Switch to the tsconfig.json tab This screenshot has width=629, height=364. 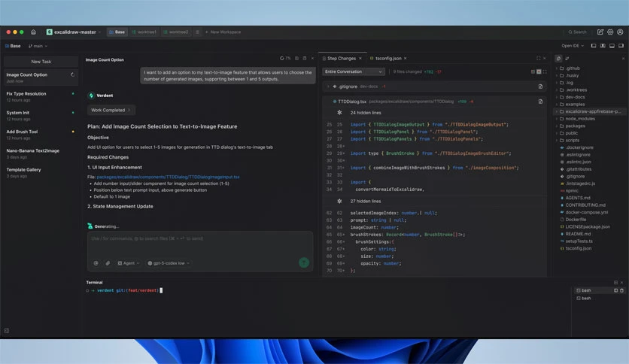coord(388,59)
